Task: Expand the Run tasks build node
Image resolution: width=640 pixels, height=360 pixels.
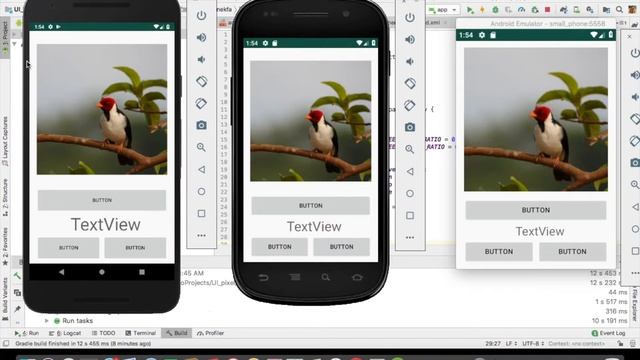Action: (46, 321)
